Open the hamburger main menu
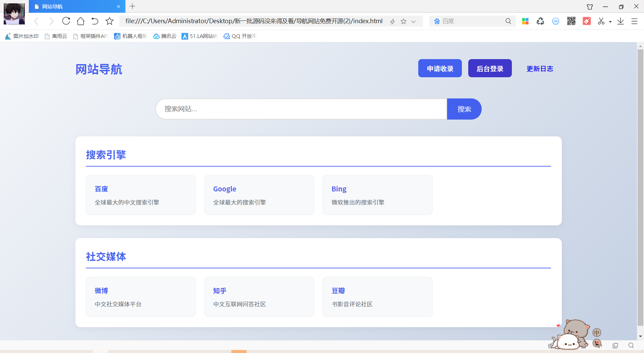644x353 pixels. tap(634, 21)
